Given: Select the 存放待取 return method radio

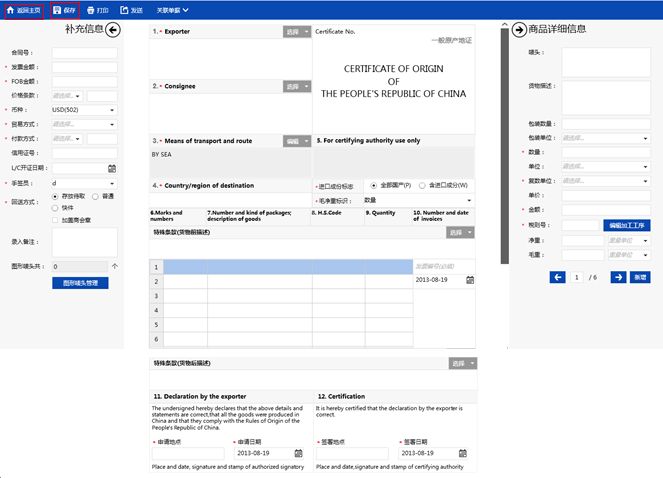Looking at the screenshot, I should click(55, 197).
